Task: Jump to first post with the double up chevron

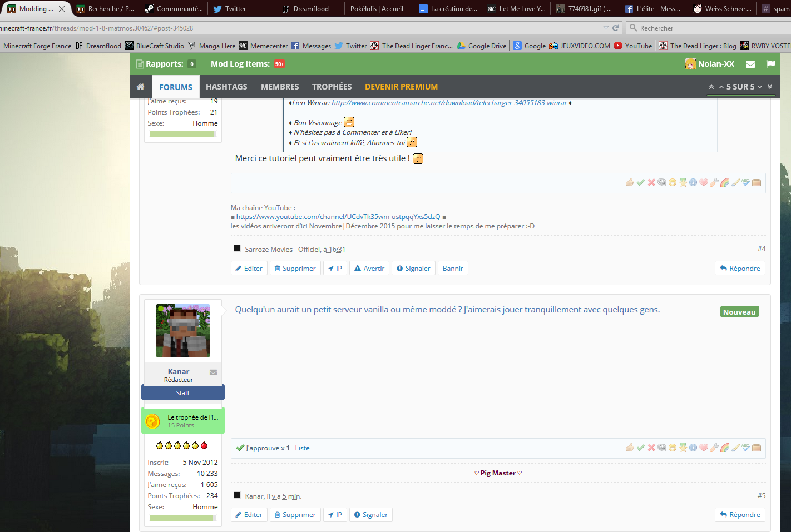Action: (711, 87)
